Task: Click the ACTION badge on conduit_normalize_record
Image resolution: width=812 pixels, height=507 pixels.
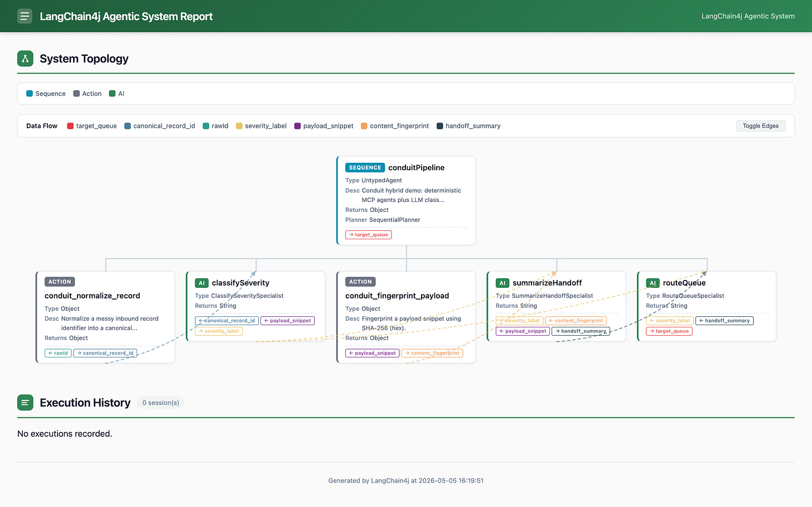Action: (60, 282)
